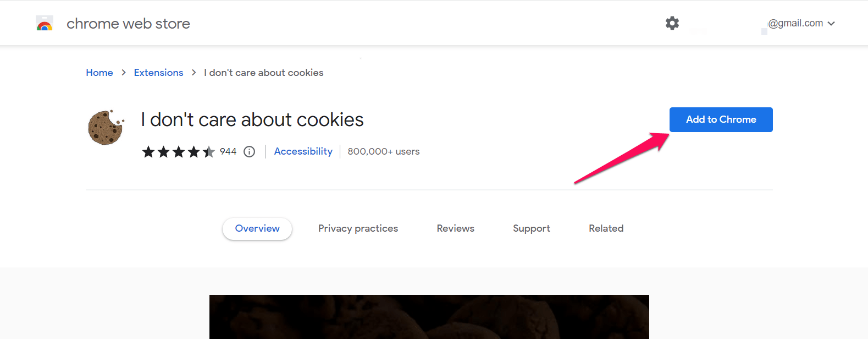Switch to the Privacy practices tab
The image size is (868, 339).
click(x=358, y=228)
